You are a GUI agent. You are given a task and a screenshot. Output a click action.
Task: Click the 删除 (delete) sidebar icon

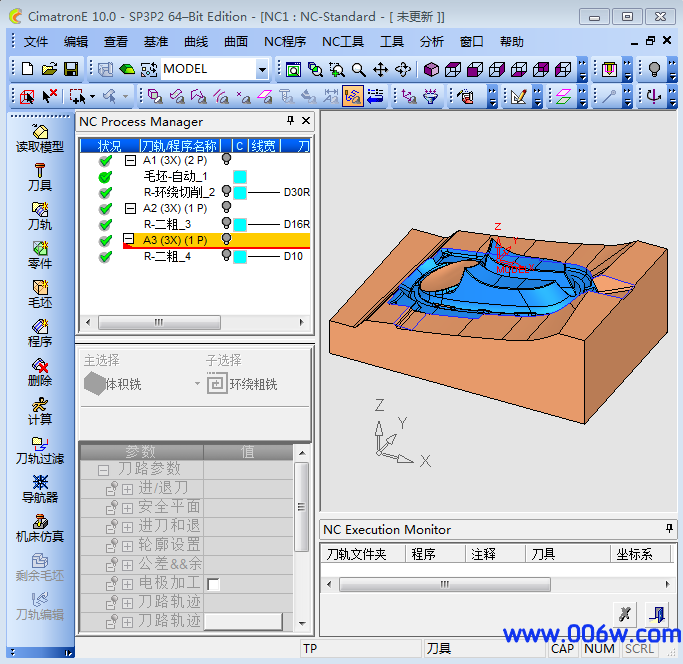40,372
